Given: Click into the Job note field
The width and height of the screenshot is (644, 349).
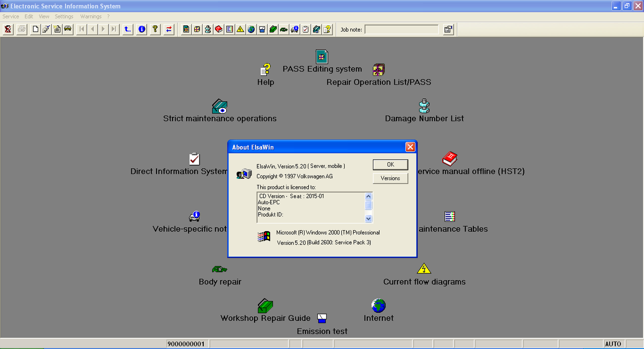Looking at the screenshot, I should [401, 30].
